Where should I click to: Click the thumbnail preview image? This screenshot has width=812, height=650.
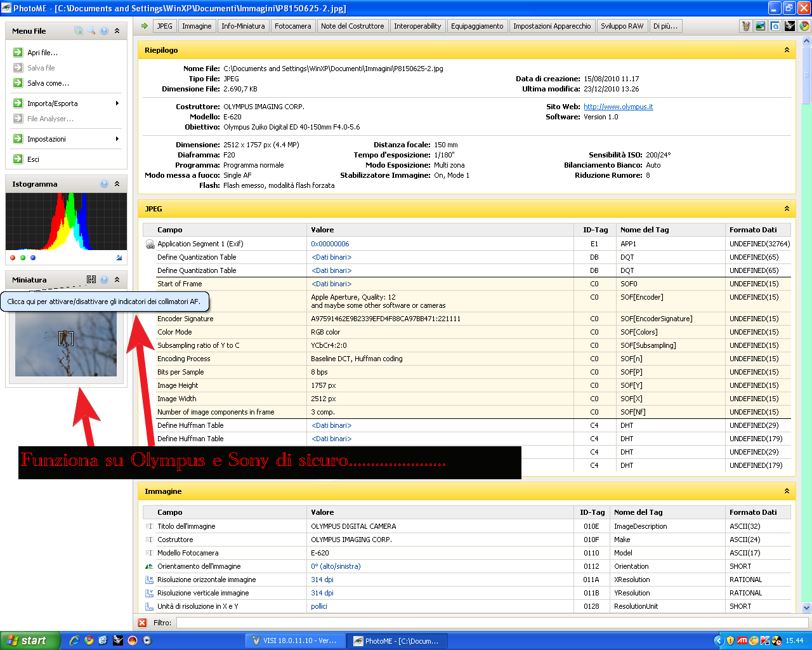click(x=66, y=343)
